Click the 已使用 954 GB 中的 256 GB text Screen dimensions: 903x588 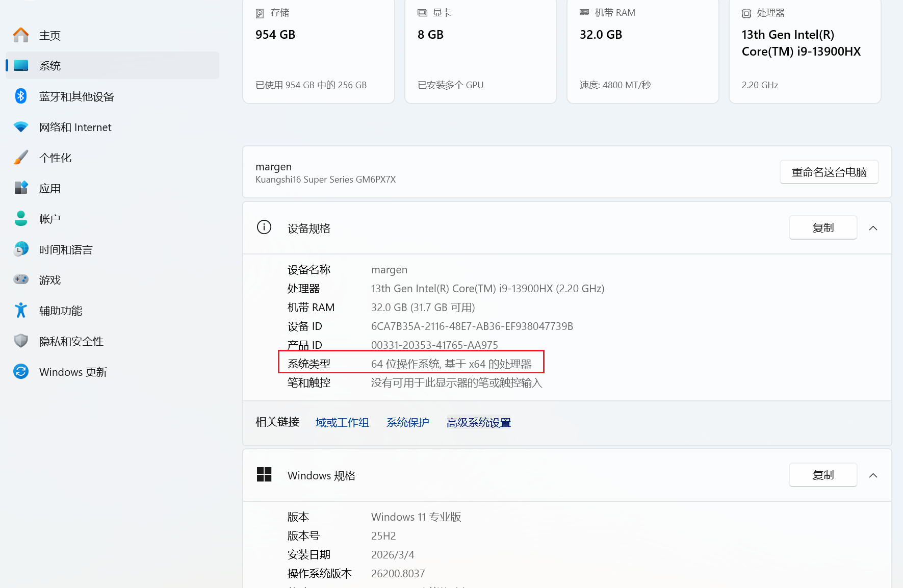[x=311, y=85]
